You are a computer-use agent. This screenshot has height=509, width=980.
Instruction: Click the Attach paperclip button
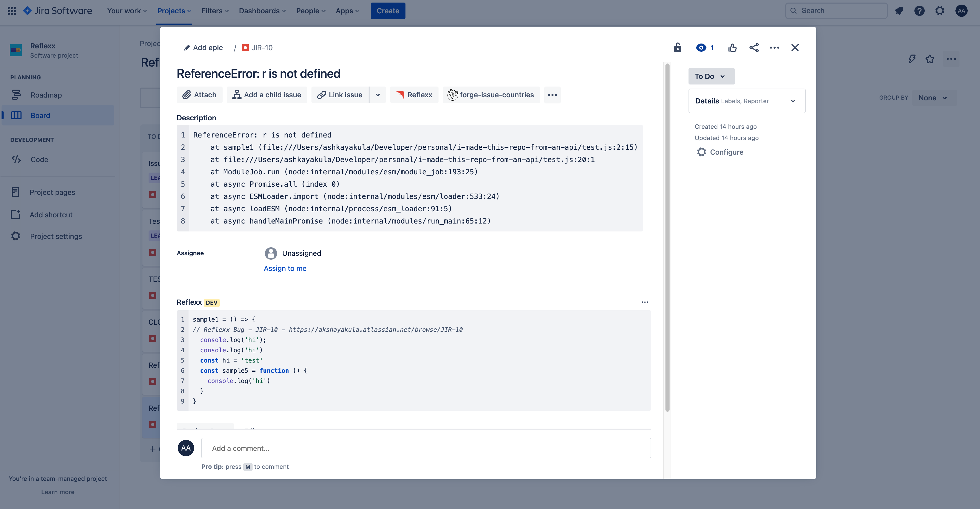click(199, 95)
